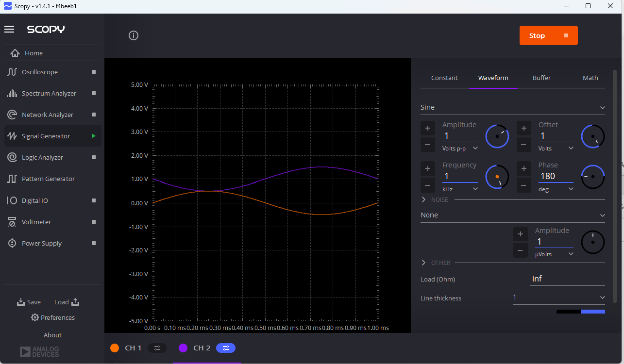The height and width of the screenshot is (364, 624).
Task: Select the Spectrum Analyzer tool
Action: (x=50, y=93)
